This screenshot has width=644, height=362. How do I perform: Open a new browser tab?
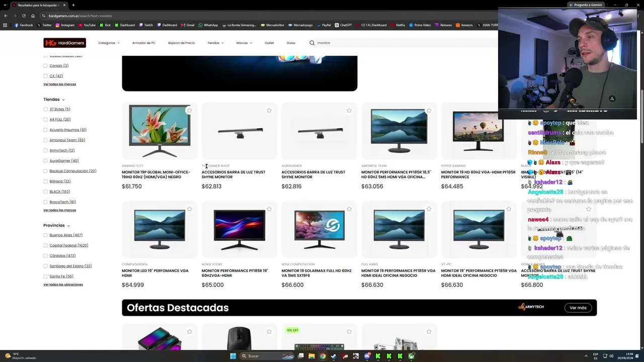click(73, 5)
